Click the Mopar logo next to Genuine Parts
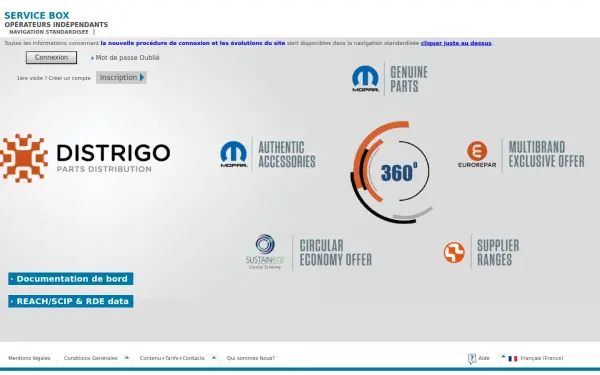The height and width of the screenshot is (375, 600). click(x=365, y=79)
